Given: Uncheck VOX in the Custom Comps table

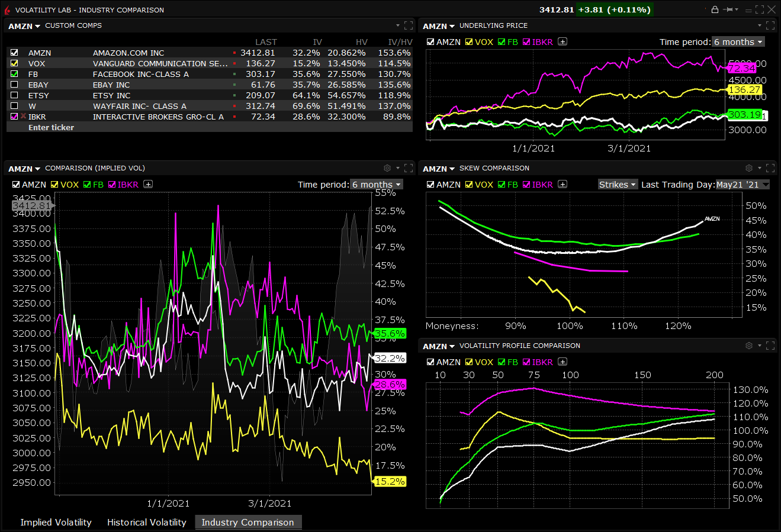Looking at the screenshot, I should coord(14,63).
